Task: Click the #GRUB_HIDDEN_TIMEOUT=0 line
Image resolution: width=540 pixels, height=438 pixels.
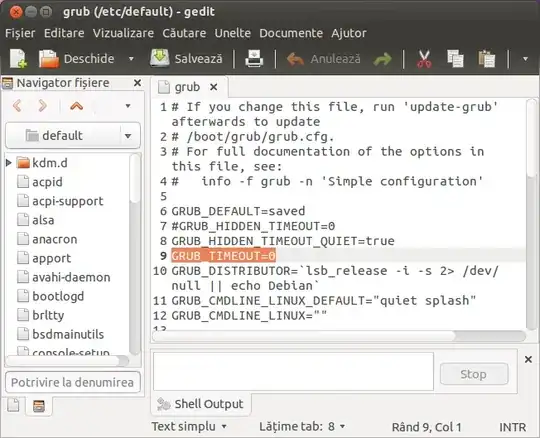Action: pyautogui.click(x=253, y=226)
